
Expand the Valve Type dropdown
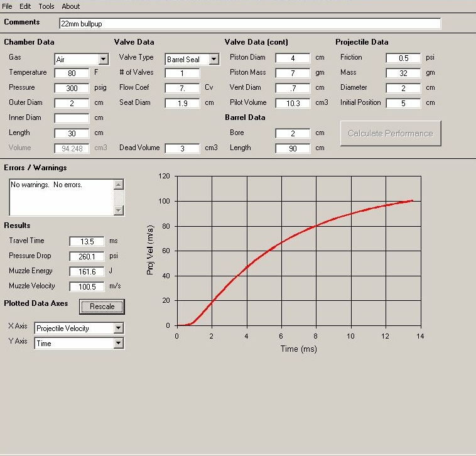[214, 59]
